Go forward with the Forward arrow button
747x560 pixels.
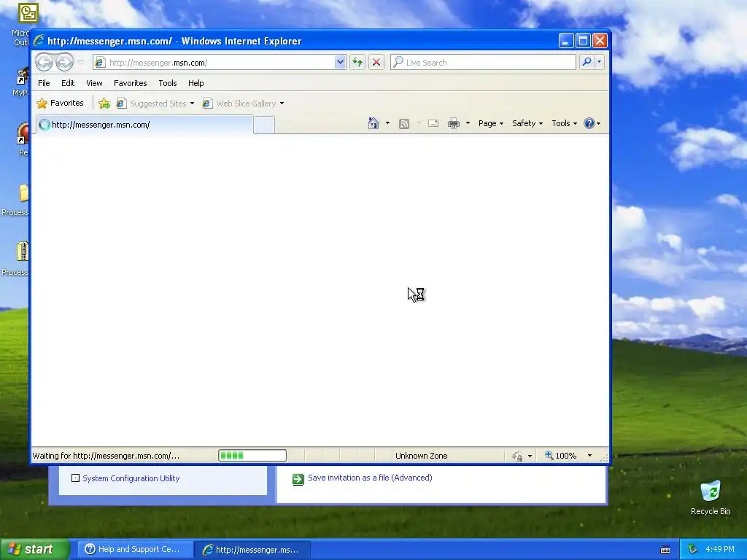click(x=64, y=62)
